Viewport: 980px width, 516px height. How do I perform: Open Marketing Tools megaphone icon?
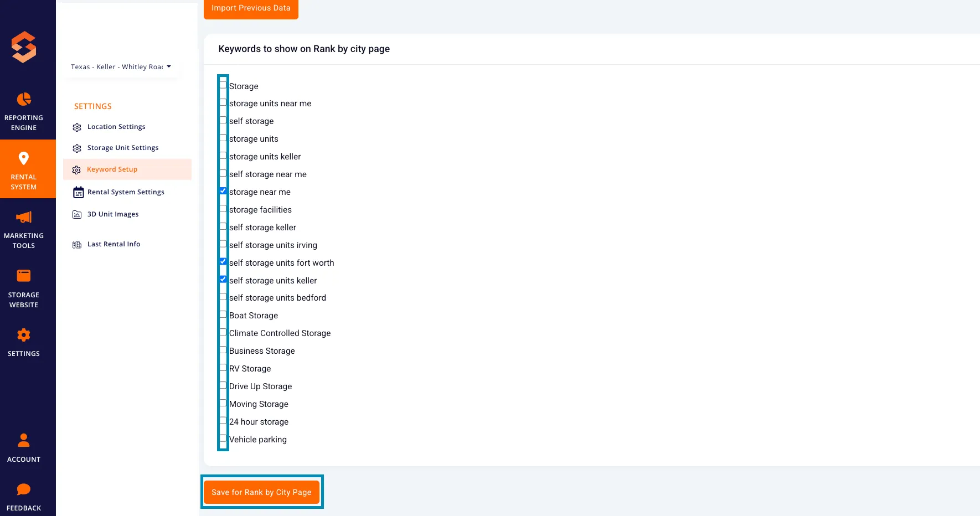(24, 217)
